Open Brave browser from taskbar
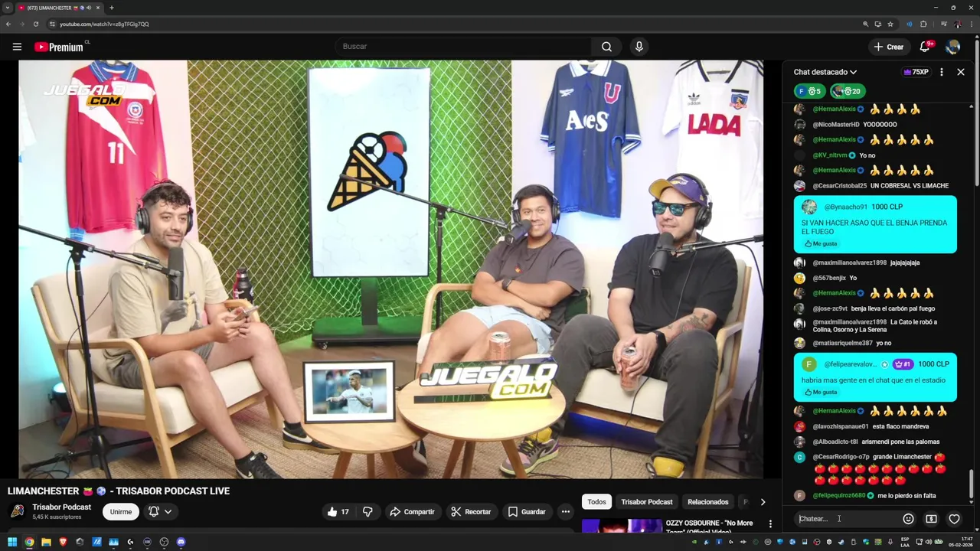This screenshot has width=980, height=551. point(63,542)
